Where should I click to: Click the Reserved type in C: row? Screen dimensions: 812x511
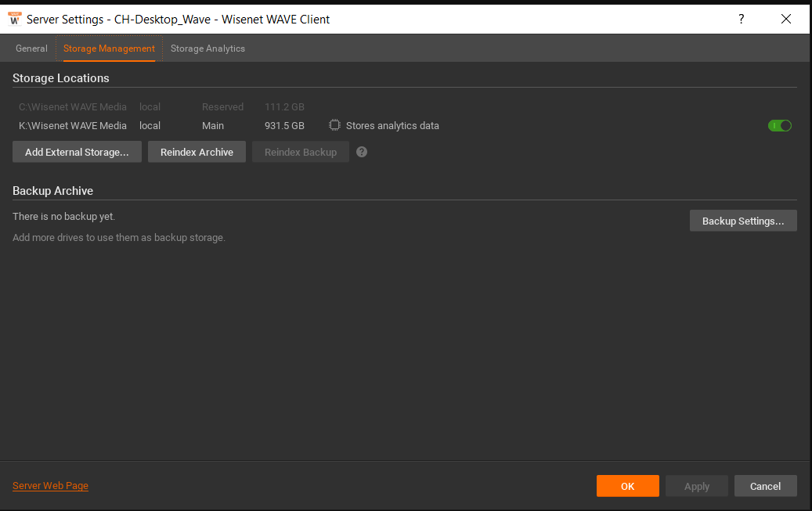(222, 106)
